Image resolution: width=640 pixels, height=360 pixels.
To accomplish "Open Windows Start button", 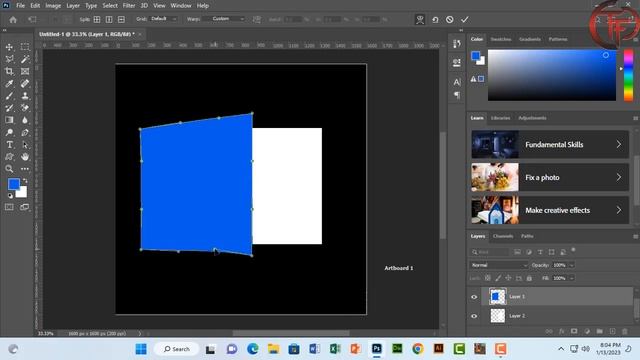I will pos(141,349).
